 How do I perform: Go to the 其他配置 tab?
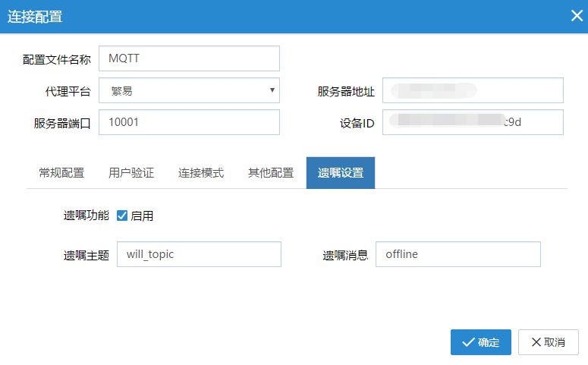coord(271,172)
